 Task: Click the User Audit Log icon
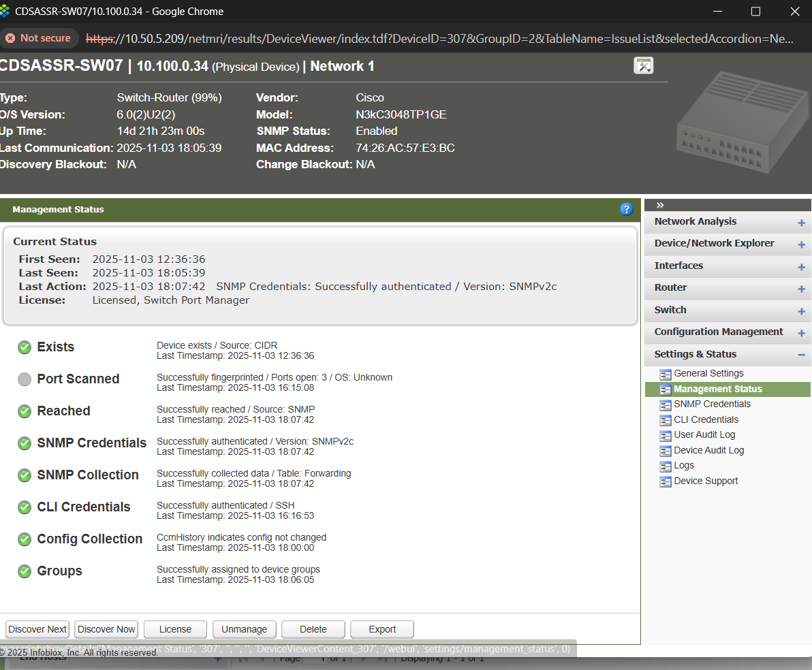coord(666,436)
